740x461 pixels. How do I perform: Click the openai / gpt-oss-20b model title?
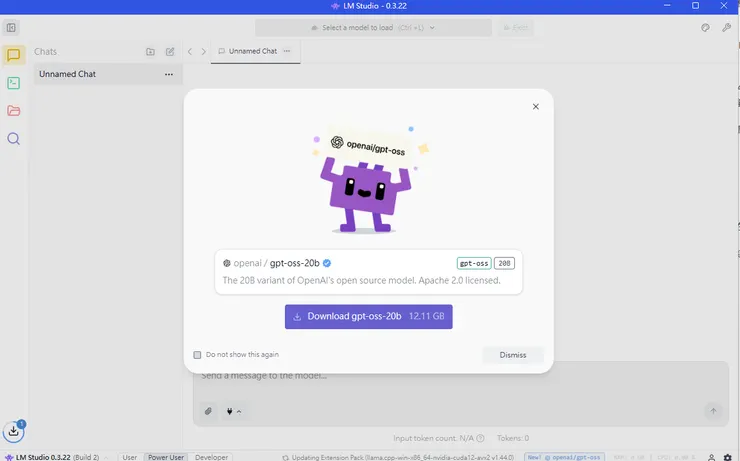277,263
